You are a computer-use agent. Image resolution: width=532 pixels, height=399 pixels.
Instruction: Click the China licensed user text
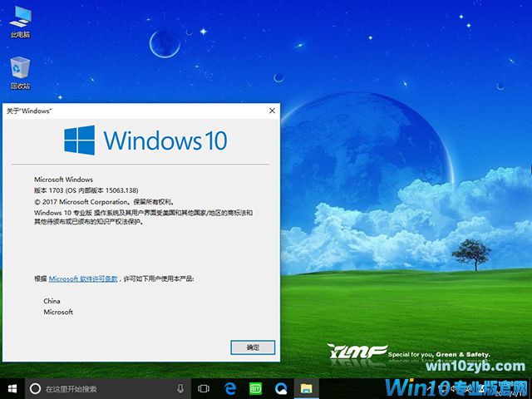point(52,300)
